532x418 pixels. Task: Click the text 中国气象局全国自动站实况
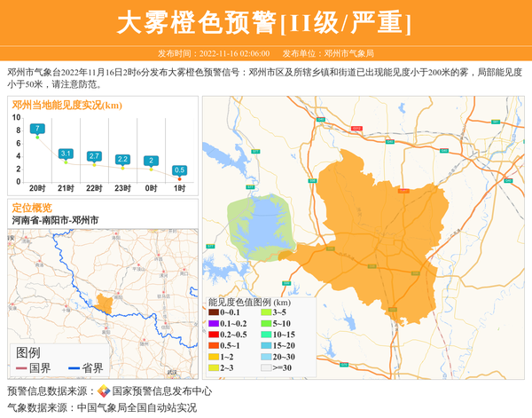pos(137,407)
